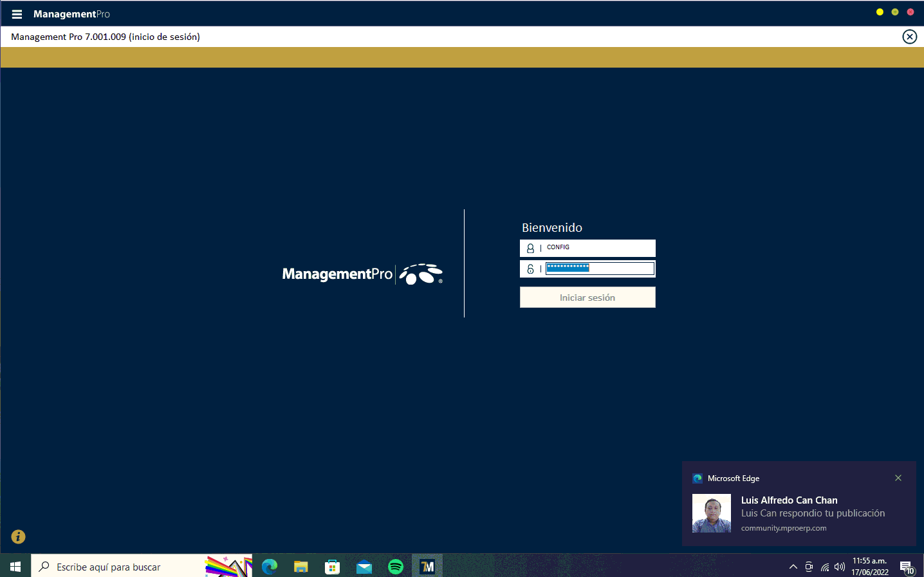Click the padlock icon beside password

point(530,269)
